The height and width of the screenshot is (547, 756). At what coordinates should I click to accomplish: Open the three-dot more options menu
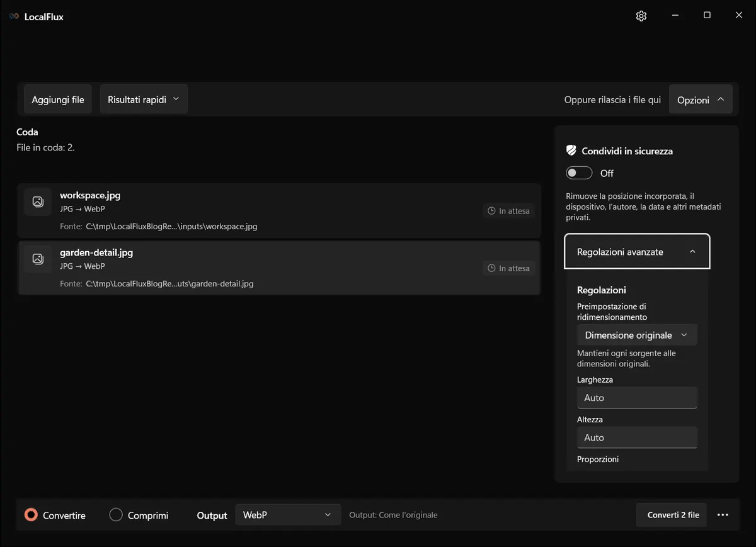click(723, 515)
